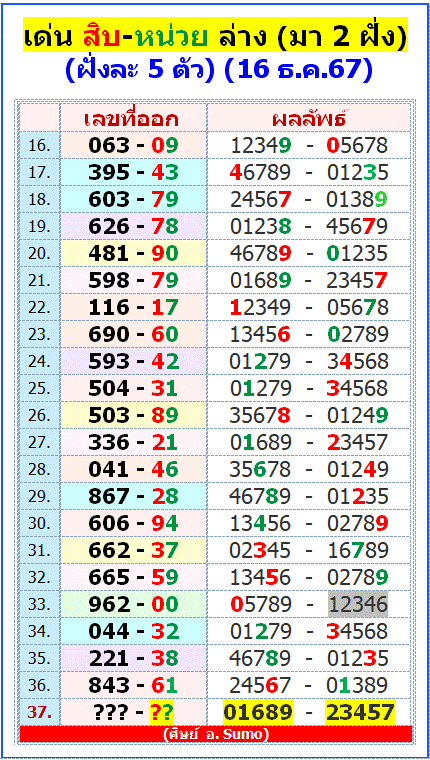
Task: Click result 05678 in row 22
Action: pos(357,307)
